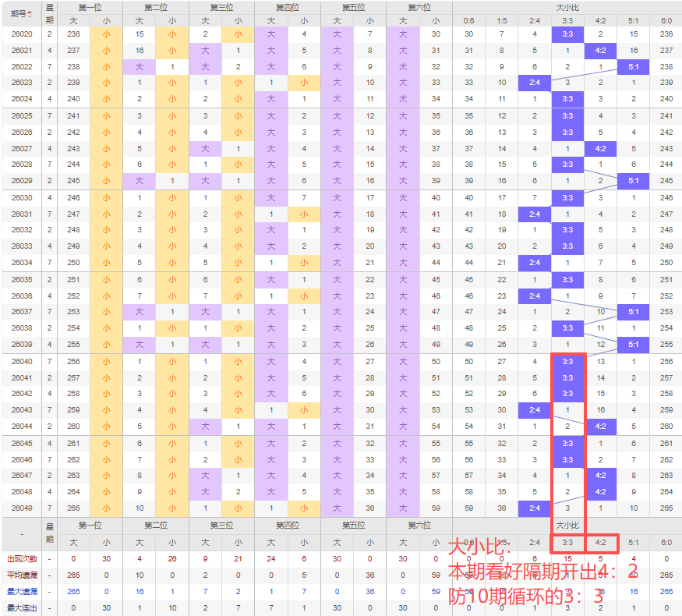Click the 出现次数 statistics row label
Screen dimensions: 682x616
(x=22, y=559)
